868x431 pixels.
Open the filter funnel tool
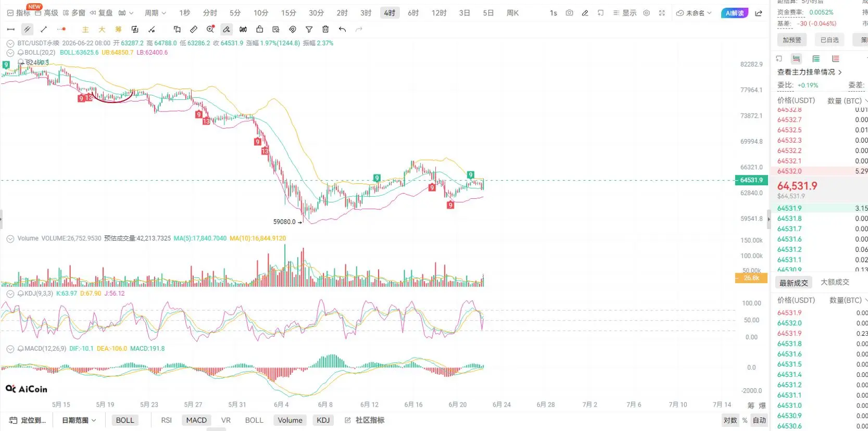pos(309,30)
